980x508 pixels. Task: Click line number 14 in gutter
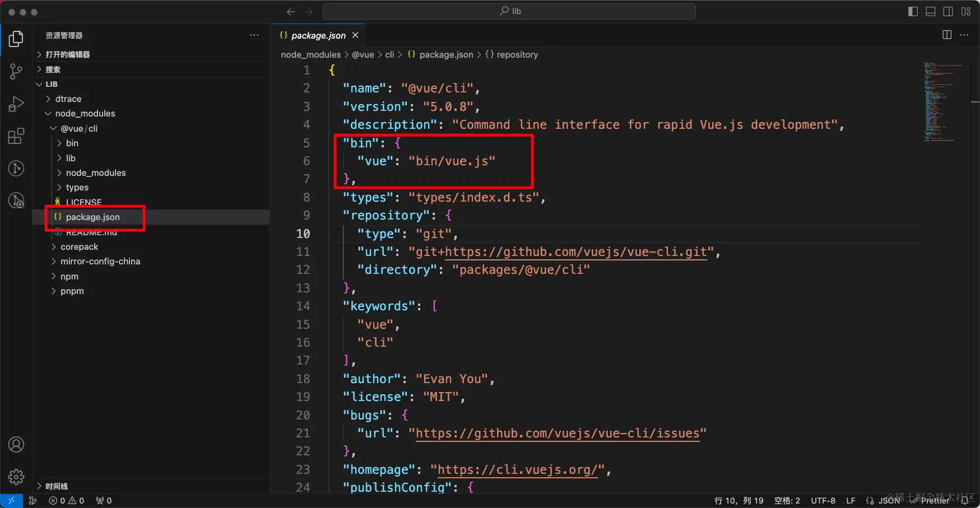[303, 306]
